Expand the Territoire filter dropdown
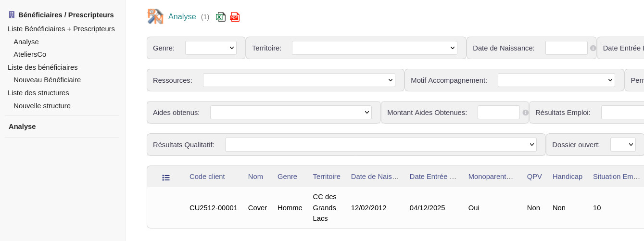Image resolution: width=644 pixels, height=241 pixels. 374,48
